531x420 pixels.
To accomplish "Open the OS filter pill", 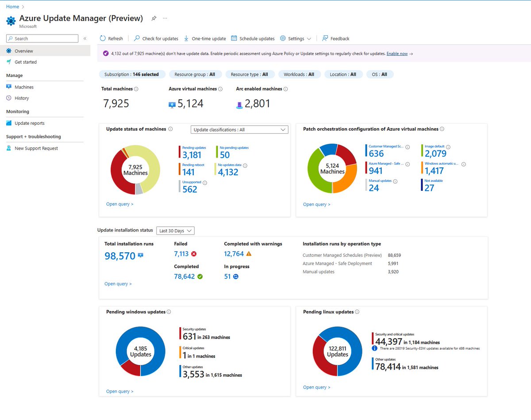I will 380,74.
